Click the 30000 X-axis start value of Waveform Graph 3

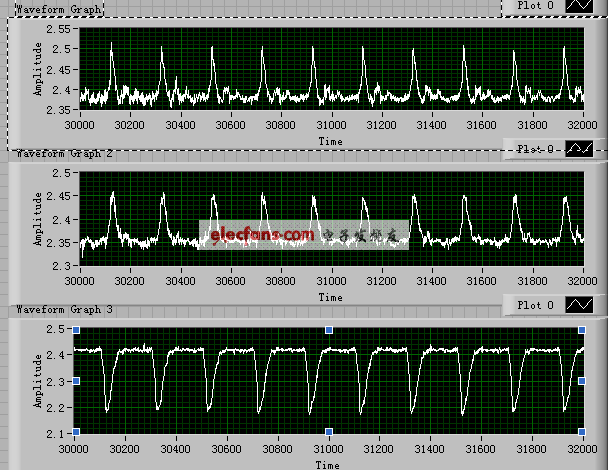(73, 449)
